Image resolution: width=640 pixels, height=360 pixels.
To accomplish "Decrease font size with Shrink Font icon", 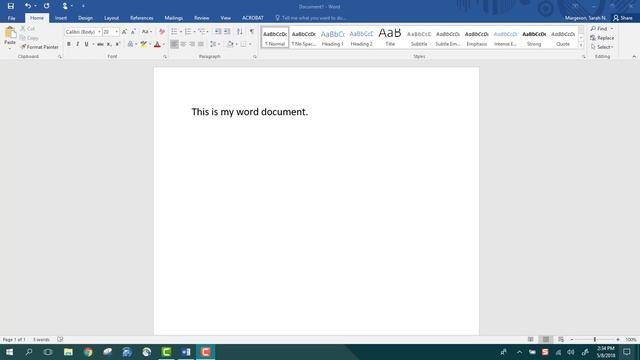I will 133,32.
